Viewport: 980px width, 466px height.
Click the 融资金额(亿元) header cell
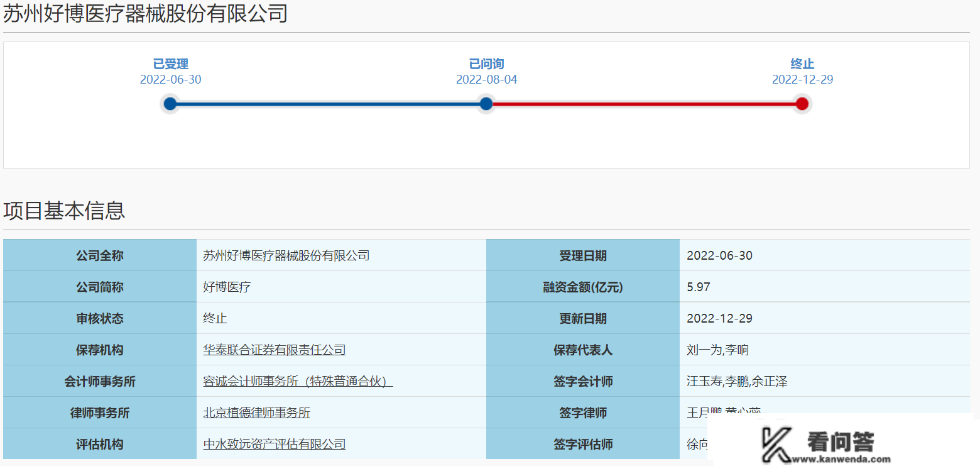583,287
